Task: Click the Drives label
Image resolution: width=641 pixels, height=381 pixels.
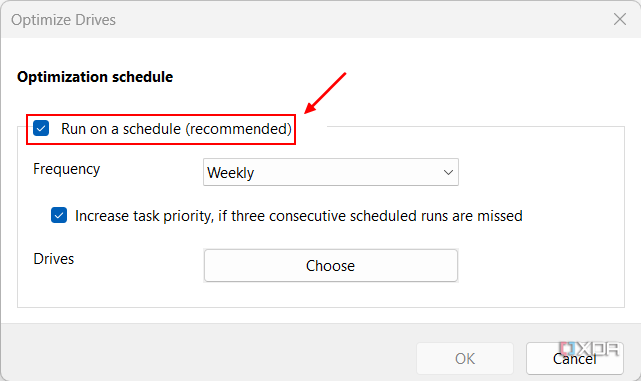Action: [x=54, y=259]
